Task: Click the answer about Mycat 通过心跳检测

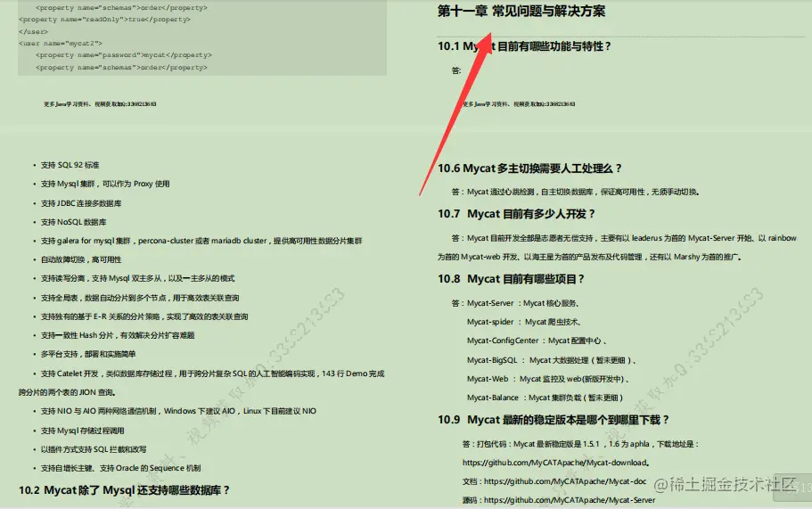Action: pos(576,193)
